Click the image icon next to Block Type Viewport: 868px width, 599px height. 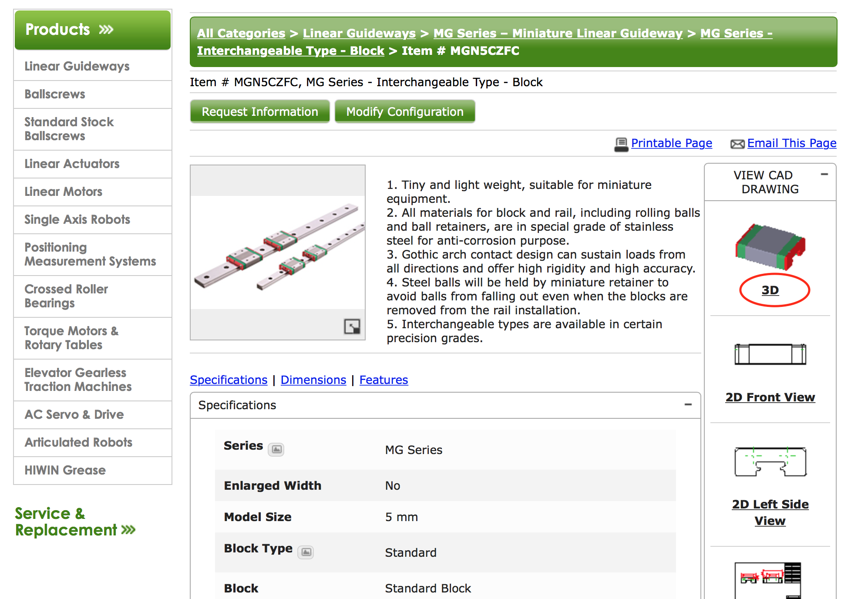coord(306,552)
